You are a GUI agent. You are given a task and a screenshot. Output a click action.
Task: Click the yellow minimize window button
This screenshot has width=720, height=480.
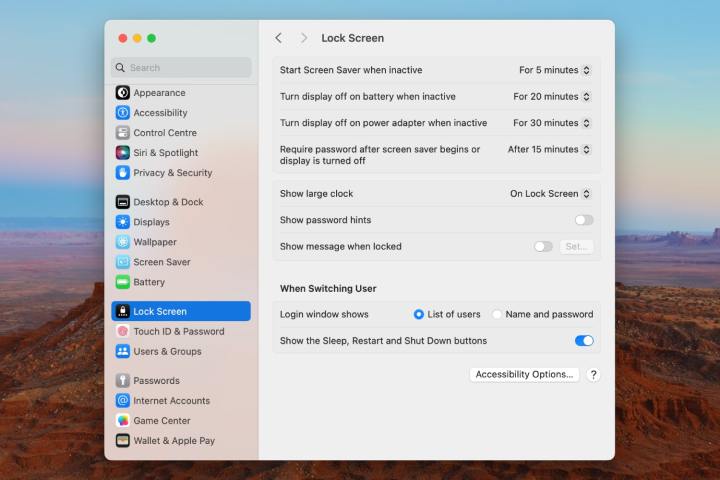[x=137, y=38]
